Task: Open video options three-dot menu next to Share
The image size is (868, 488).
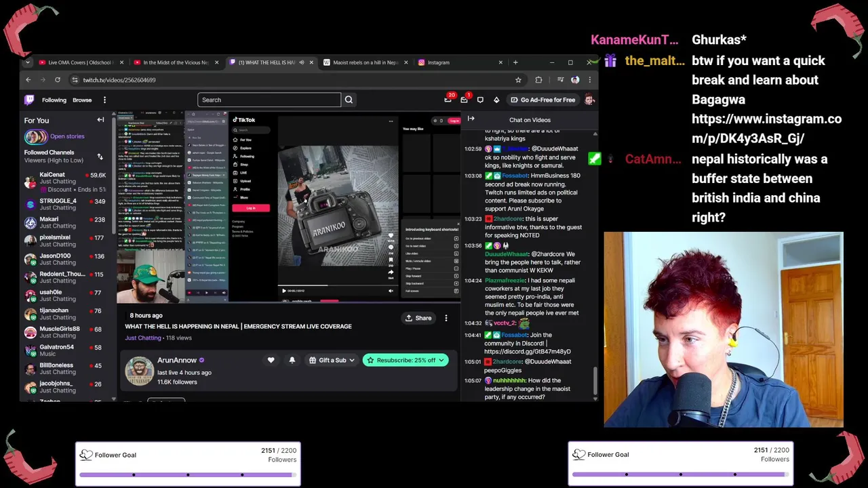Action: tap(446, 318)
